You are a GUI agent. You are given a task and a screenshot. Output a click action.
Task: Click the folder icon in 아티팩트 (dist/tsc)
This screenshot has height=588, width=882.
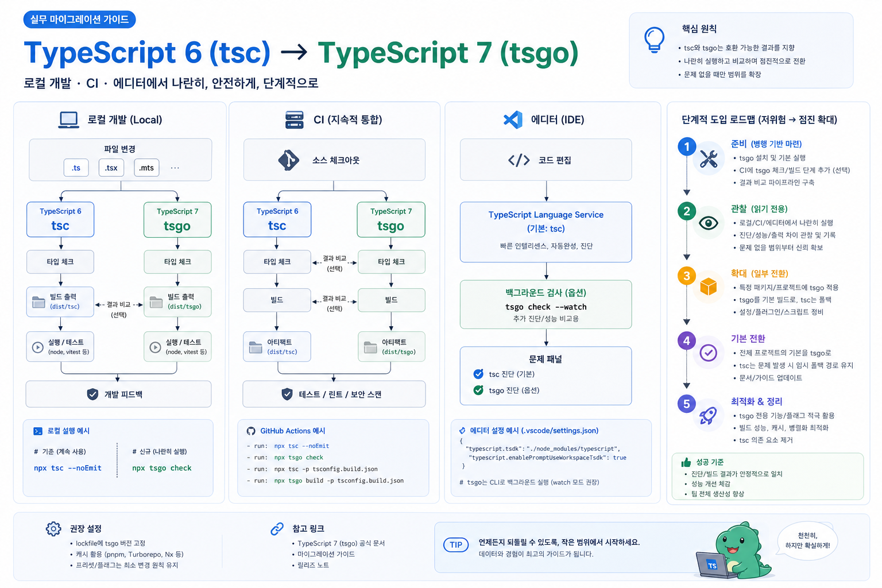coord(256,347)
